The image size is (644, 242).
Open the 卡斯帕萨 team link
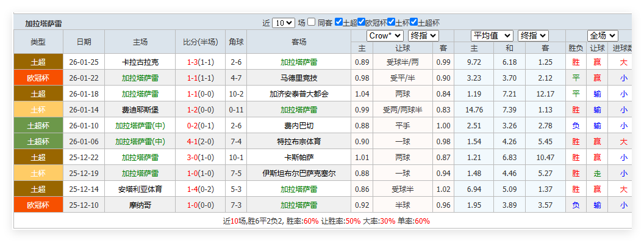tap(299, 158)
